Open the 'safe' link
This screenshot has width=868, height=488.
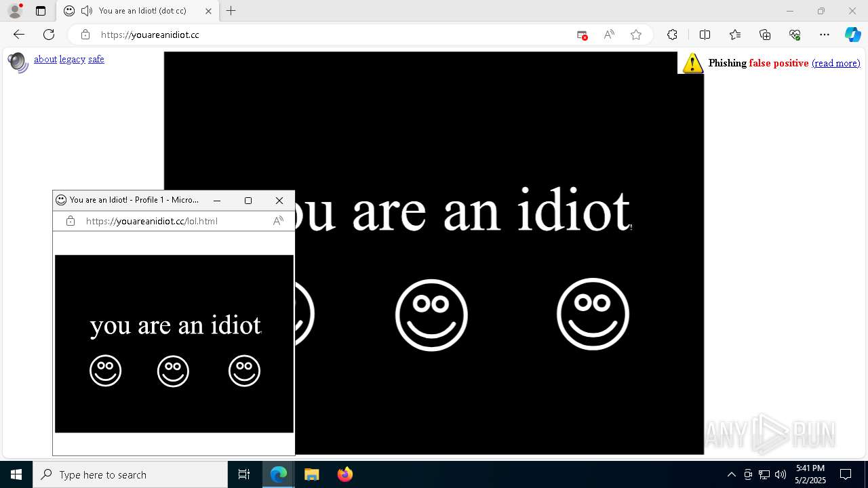coord(96,59)
